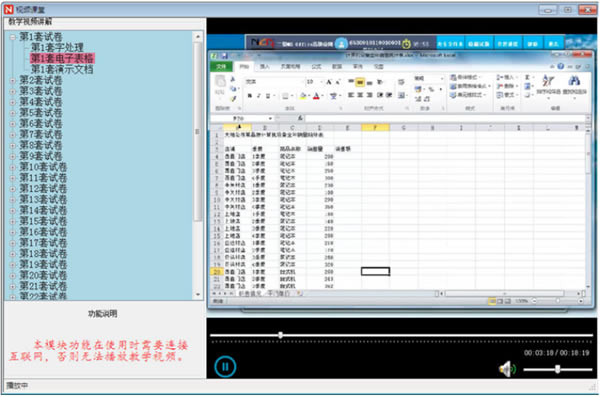Click the tree list's down scroll arrow
This screenshot has width=600, height=397.
(x=198, y=294)
